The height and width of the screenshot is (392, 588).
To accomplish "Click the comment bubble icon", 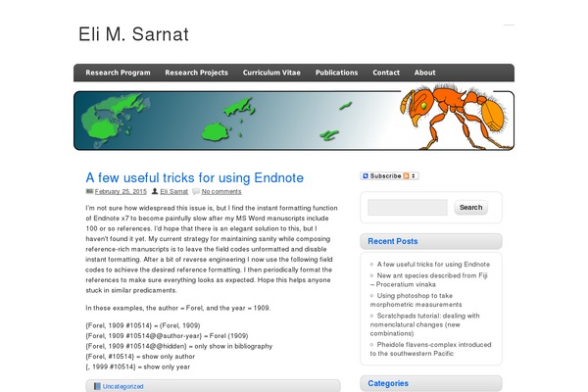I will (196, 191).
